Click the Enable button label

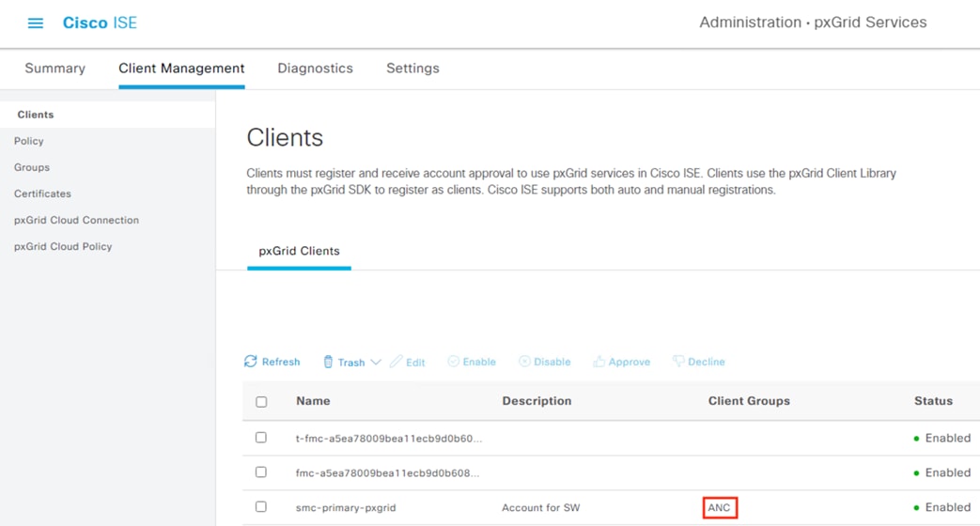tap(479, 362)
